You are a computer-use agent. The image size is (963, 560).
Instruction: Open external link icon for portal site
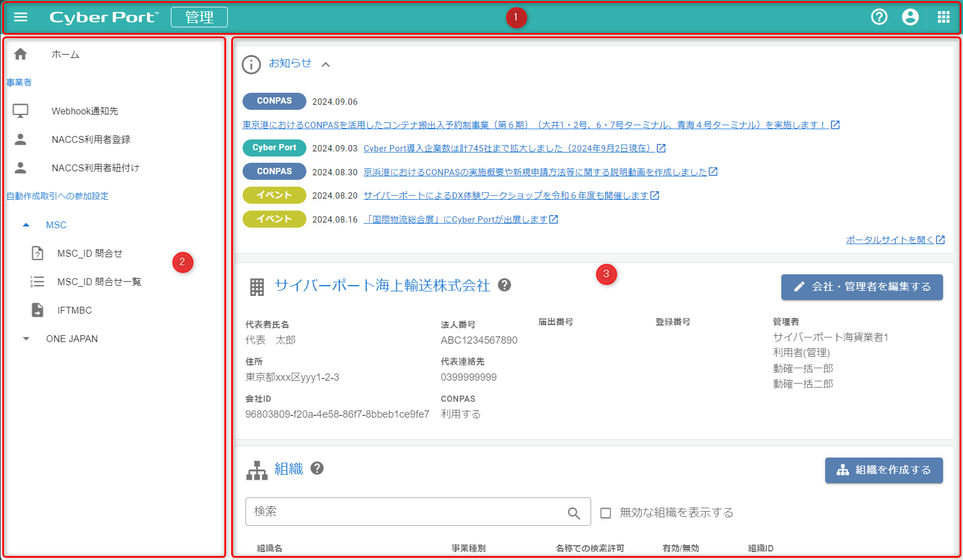[940, 240]
